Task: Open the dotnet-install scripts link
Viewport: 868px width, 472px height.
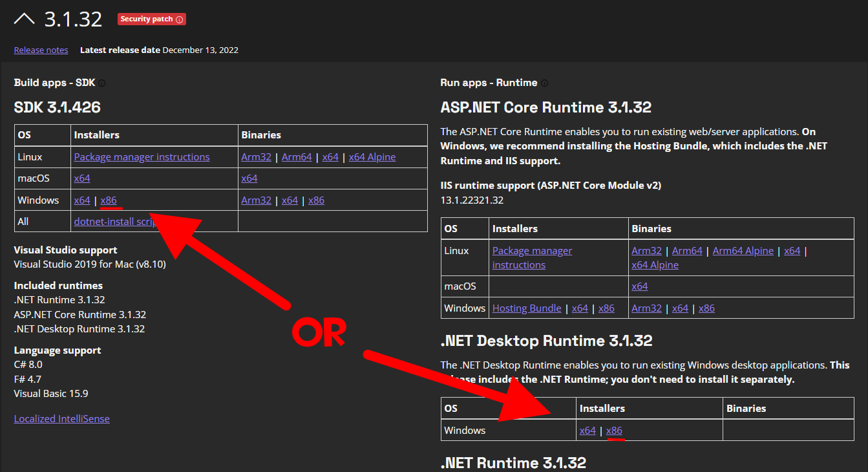Action: (x=116, y=221)
